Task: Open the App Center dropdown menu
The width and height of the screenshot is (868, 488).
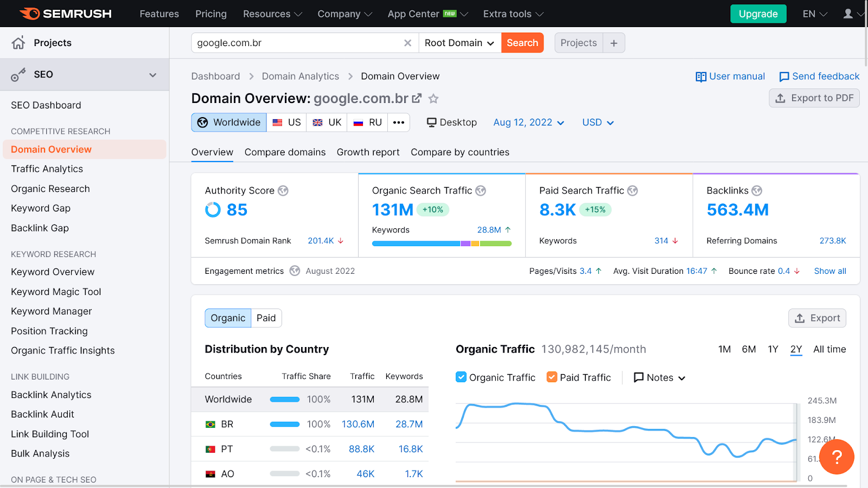Action: pyautogui.click(x=427, y=14)
